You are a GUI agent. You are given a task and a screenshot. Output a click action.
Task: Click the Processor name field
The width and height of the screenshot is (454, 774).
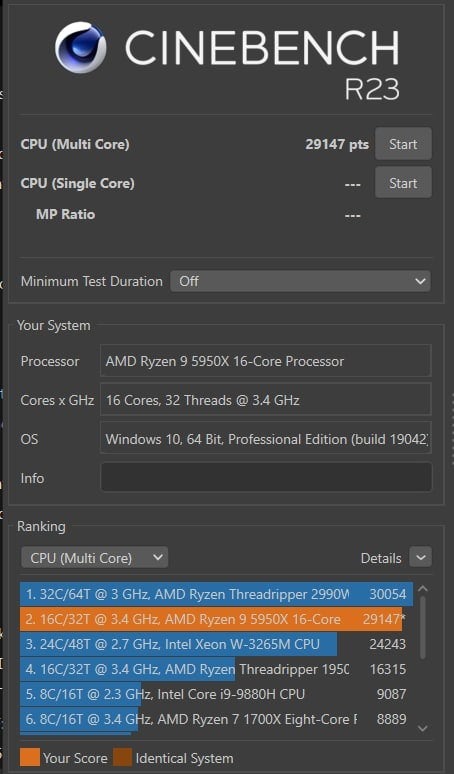[x=265, y=361]
